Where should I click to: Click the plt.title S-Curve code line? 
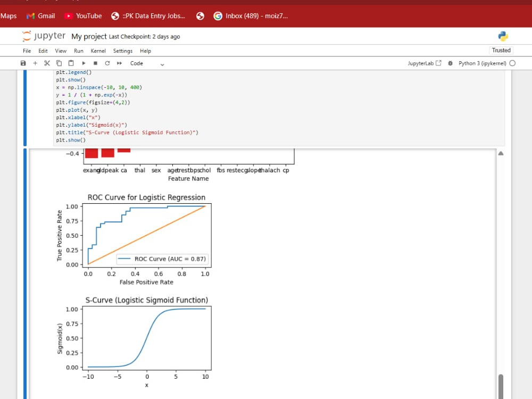pyautogui.click(x=127, y=132)
